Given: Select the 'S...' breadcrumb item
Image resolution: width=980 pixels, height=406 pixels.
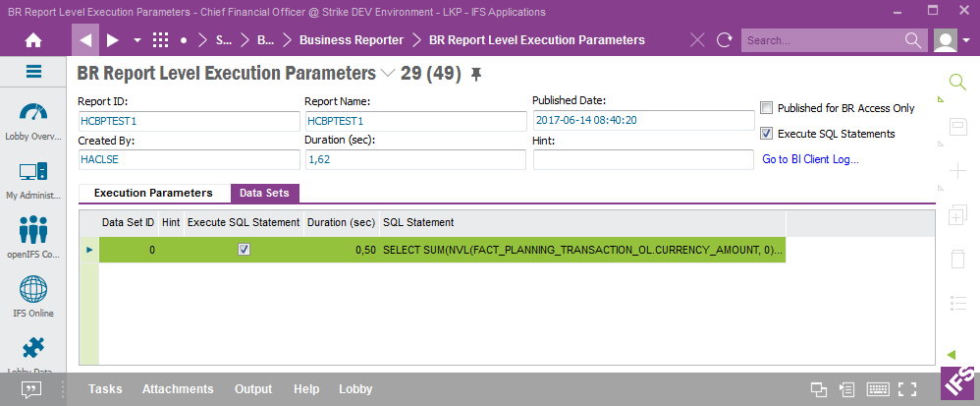Looking at the screenshot, I should (224, 40).
